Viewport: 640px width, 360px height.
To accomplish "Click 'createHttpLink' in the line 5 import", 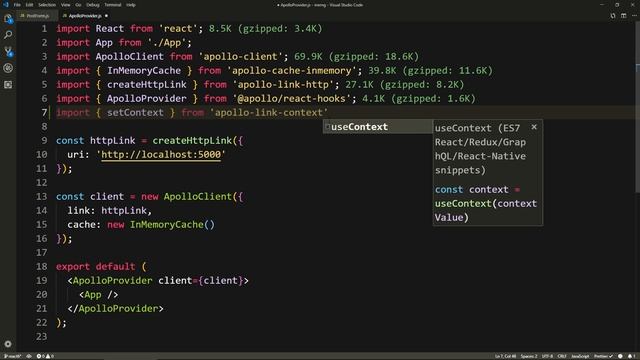I will [147, 84].
